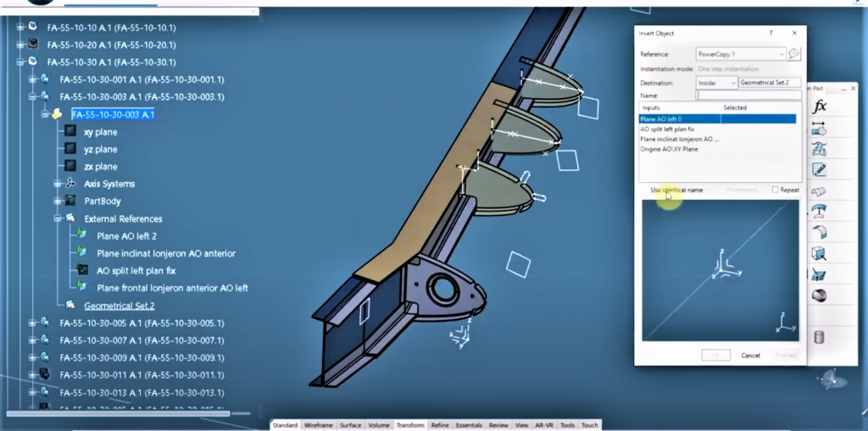Select Origine AO\XY Plane input row
The width and height of the screenshot is (868, 431).
(669, 149)
